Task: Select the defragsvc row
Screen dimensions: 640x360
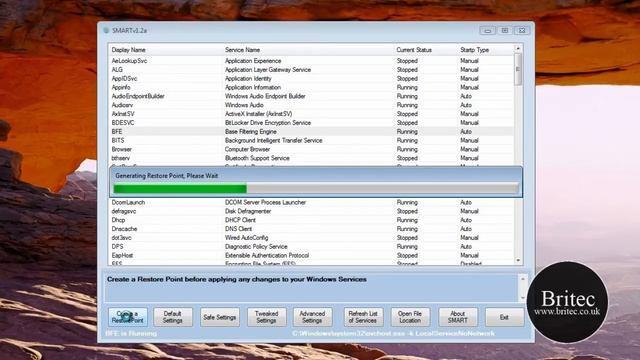Action: pyautogui.click(x=311, y=211)
